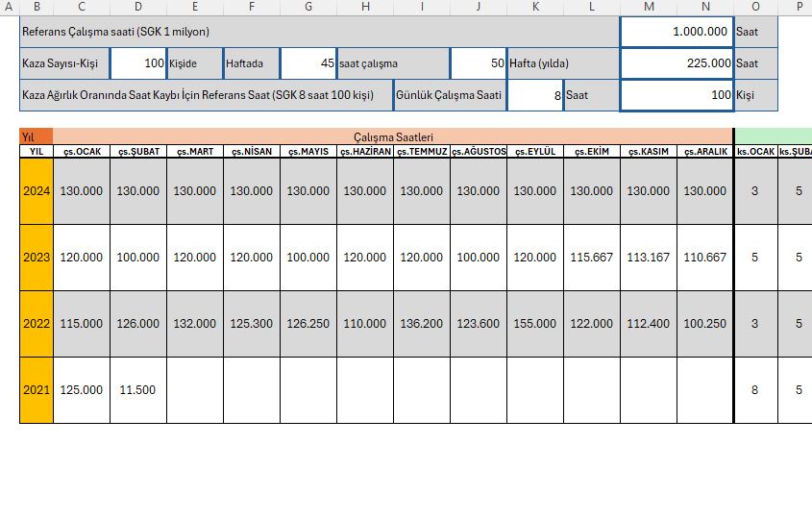Click the 'Çalışma Saatleri' merged header
812x519 pixels.
tap(393, 136)
